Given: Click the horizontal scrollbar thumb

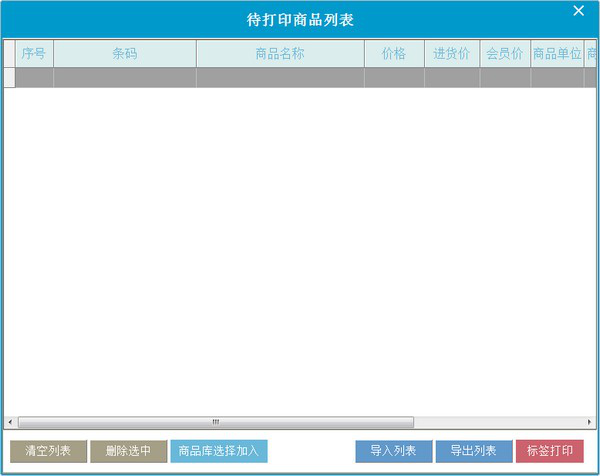Looking at the screenshot, I should [x=216, y=422].
